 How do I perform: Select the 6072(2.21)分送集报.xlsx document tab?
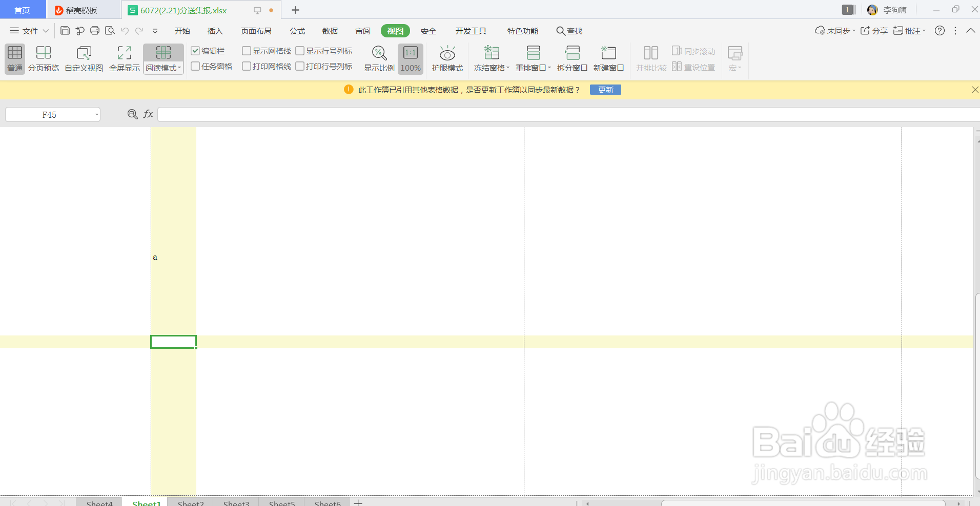201,10
